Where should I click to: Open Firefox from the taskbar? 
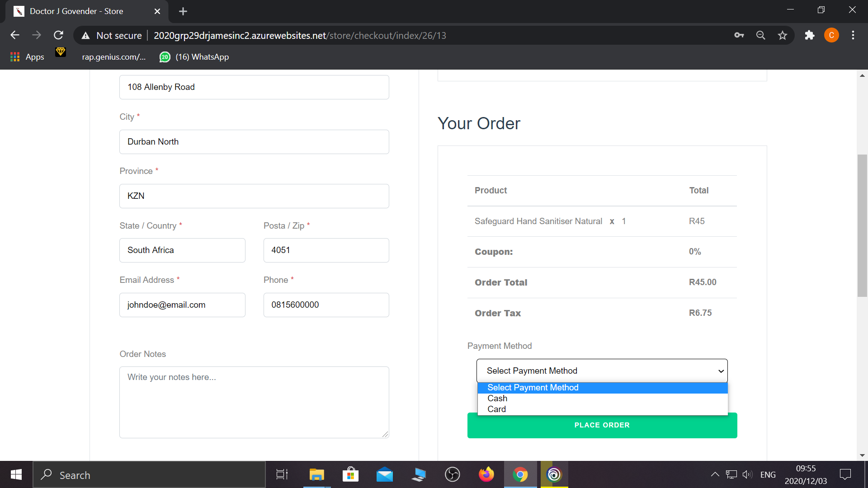coord(486,474)
